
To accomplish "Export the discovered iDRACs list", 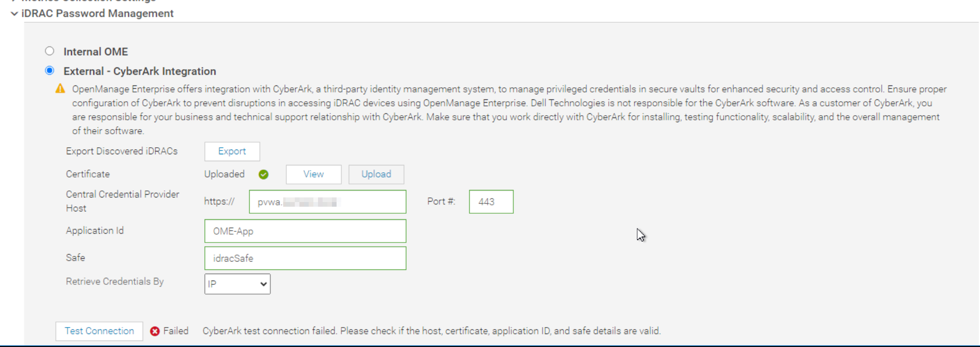I will coord(232,151).
